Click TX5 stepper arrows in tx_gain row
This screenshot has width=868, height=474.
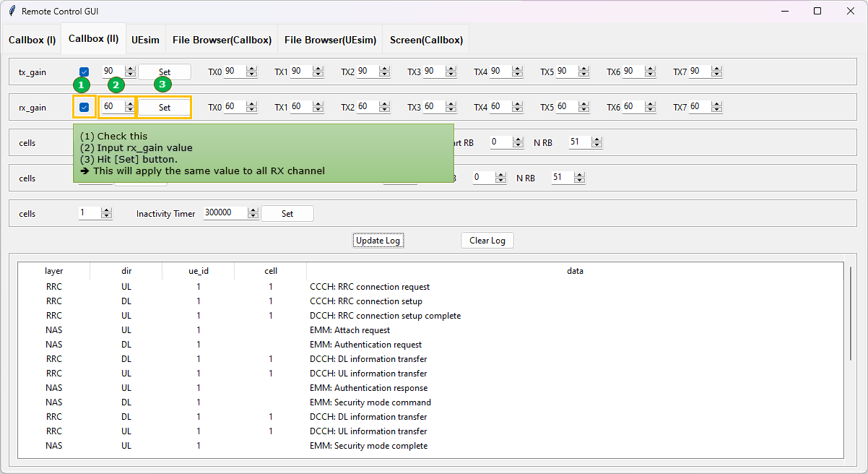(x=583, y=72)
